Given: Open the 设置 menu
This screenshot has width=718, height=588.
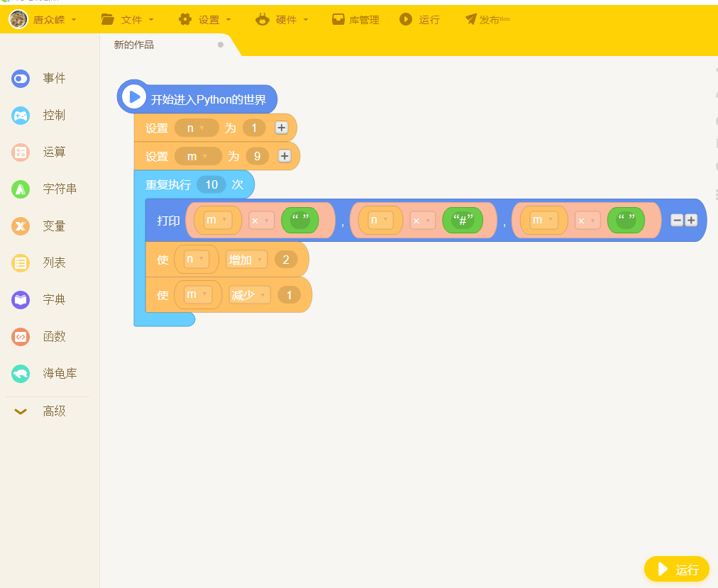Looking at the screenshot, I should tap(204, 20).
